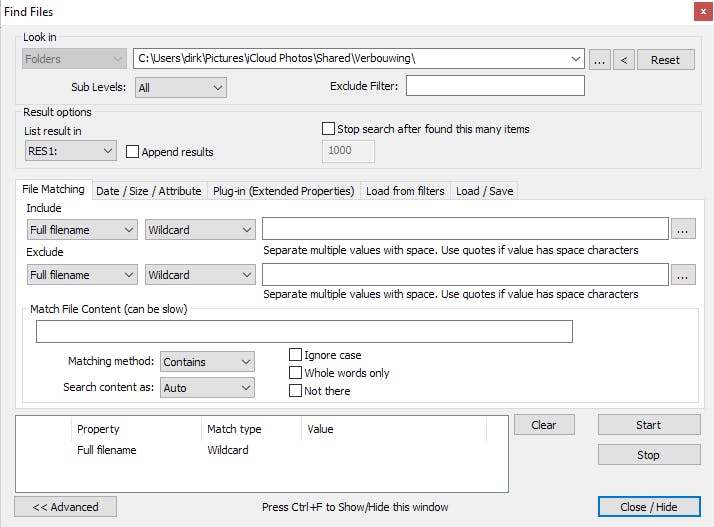Select the Full filename row in list
The height and width of the screenshot is (527, 714).
pos(107,450)
